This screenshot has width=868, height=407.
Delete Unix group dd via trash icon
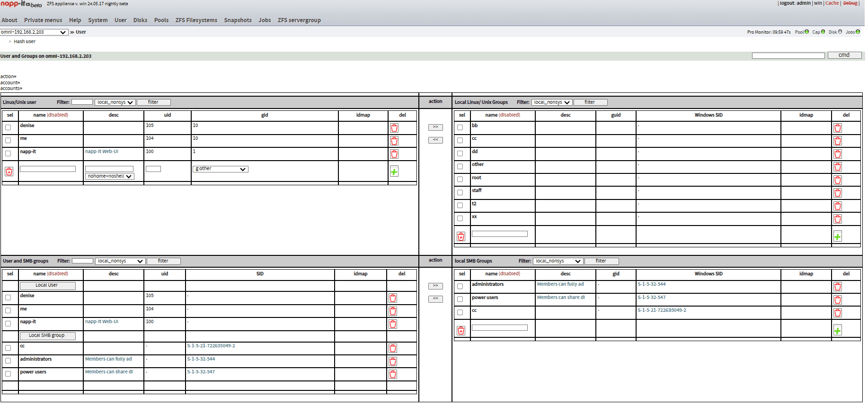(838, 154)
